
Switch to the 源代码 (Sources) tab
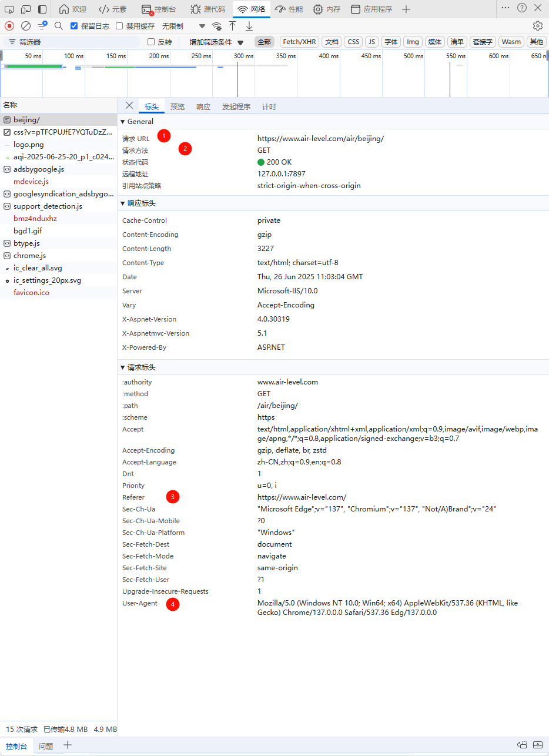[207, 9]
